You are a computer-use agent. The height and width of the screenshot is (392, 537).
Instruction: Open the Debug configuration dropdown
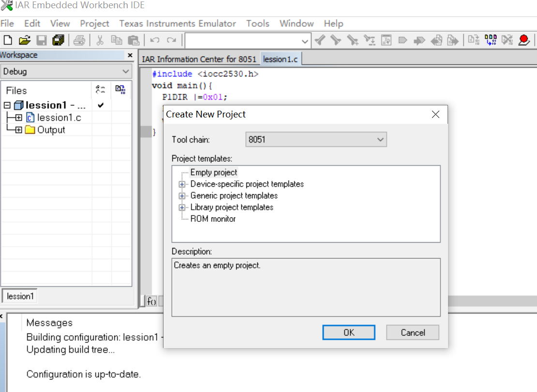66,72
